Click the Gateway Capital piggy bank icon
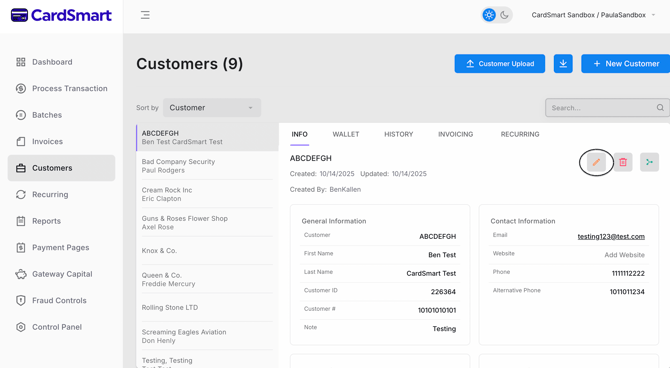 coord(21,274)
